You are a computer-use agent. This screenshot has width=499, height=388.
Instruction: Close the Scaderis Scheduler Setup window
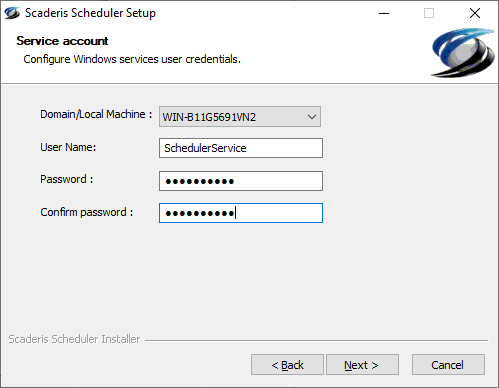(475, 13)
